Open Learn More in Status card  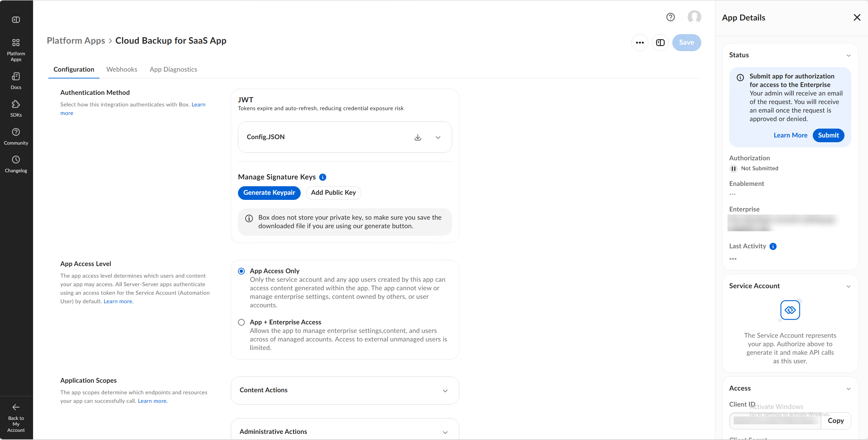pyautogui.click(x=790, y=135)
